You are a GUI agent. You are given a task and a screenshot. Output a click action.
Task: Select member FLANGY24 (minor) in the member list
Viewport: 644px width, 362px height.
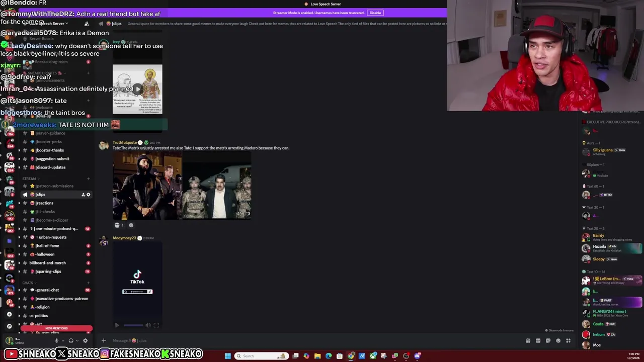coord(611,313)
